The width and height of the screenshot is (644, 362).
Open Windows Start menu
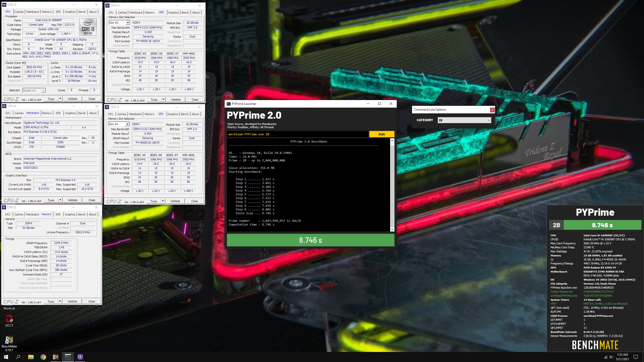[6, 357]
